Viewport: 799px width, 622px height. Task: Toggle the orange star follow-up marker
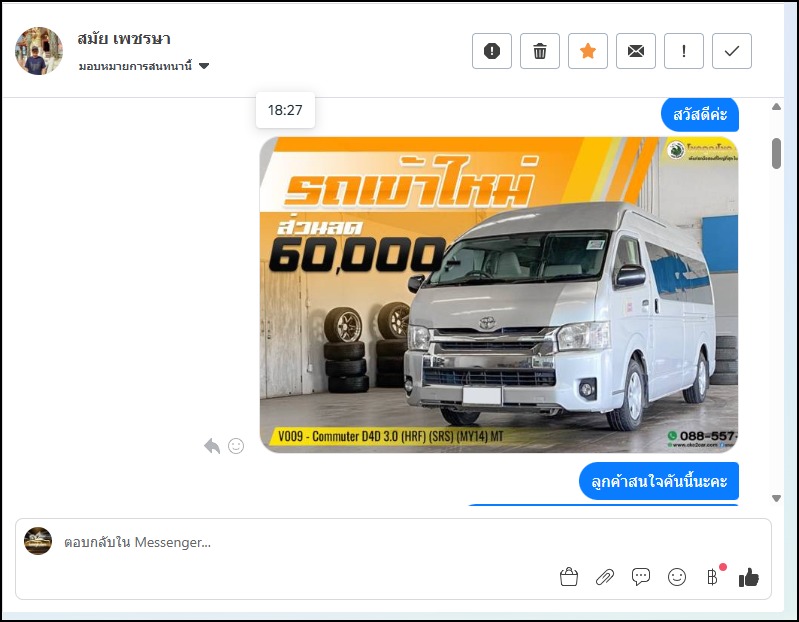pos(588,51)
